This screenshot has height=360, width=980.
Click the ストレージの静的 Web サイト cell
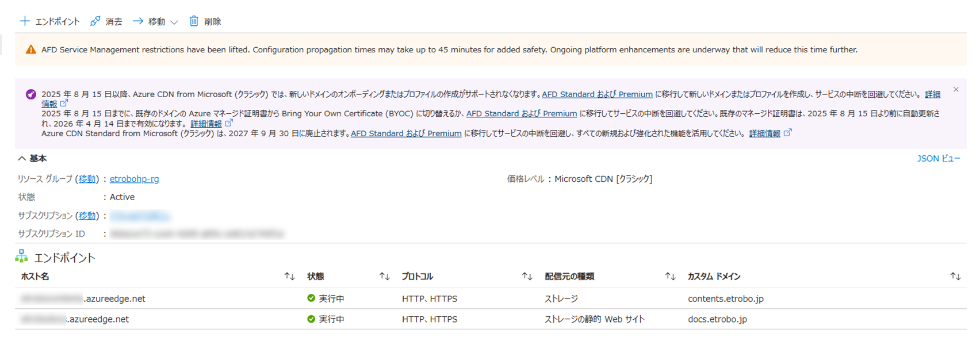click(595, 319)
